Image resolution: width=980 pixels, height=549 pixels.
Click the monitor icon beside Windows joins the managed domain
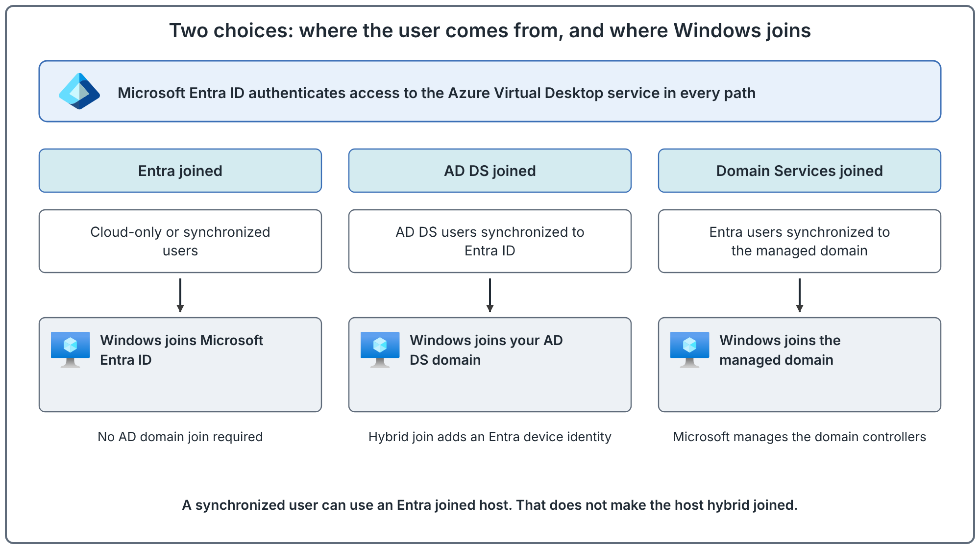(689, 349)
